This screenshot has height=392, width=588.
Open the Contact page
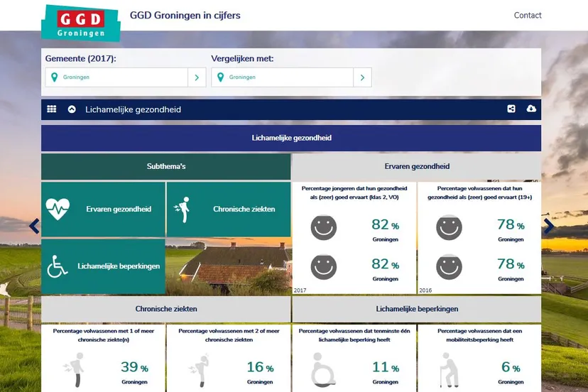coord(527,16)
